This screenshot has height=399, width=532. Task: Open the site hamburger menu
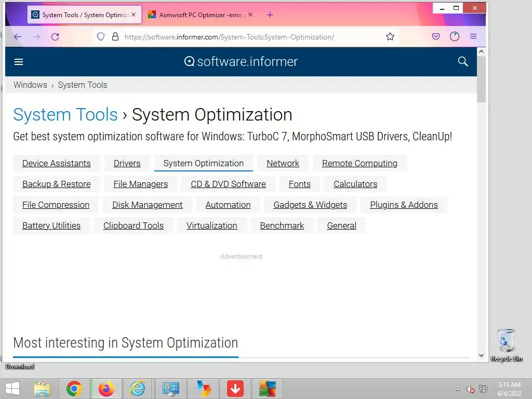point(19,62)
